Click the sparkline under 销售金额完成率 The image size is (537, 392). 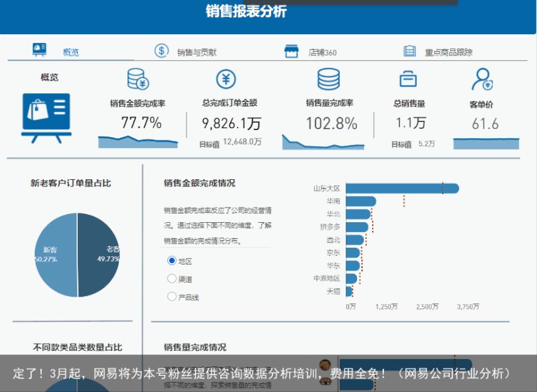(x=138, y=142)
